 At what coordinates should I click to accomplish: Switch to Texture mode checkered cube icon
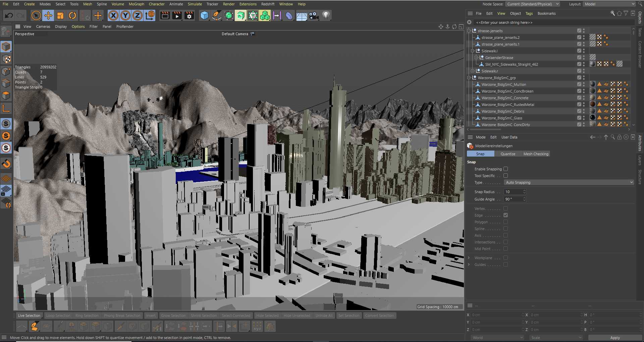click(6, 59)
